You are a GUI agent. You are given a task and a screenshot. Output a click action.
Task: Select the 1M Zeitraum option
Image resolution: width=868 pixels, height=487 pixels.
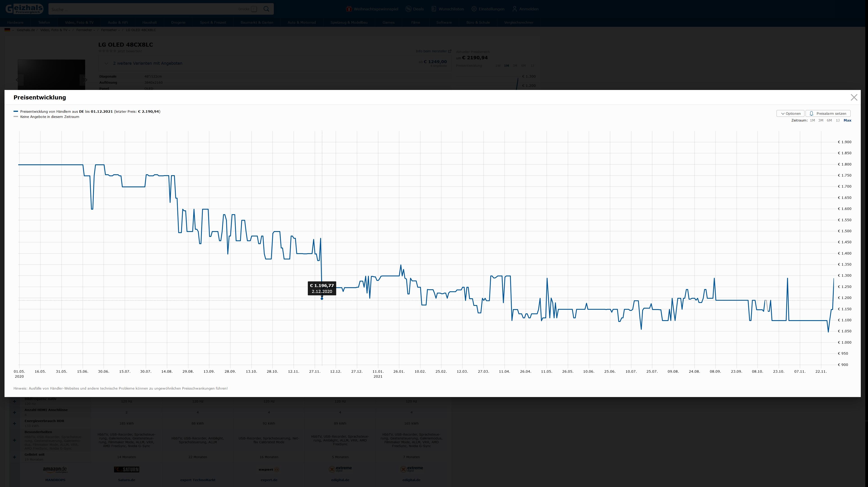coord(812,120)
